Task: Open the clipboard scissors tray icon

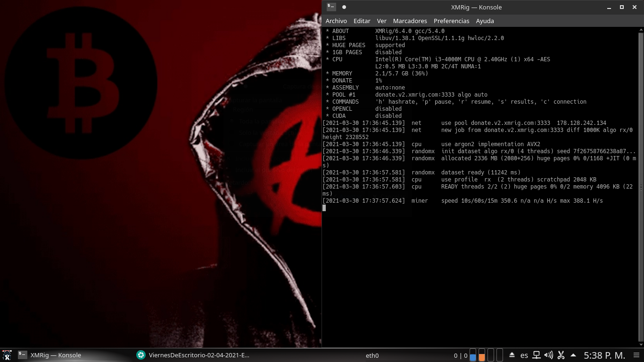Action: pos(561,355)
